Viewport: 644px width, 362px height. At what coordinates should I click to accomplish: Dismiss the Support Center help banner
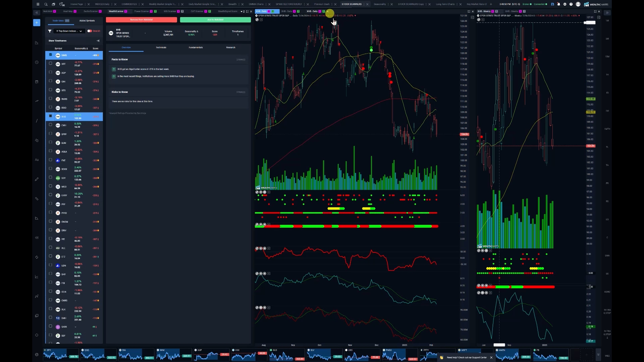pyautogui.click(x=491, y=358)
